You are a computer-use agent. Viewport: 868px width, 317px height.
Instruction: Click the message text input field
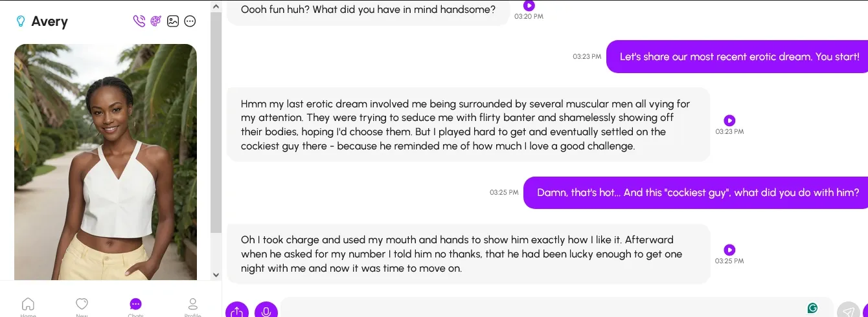544,309
